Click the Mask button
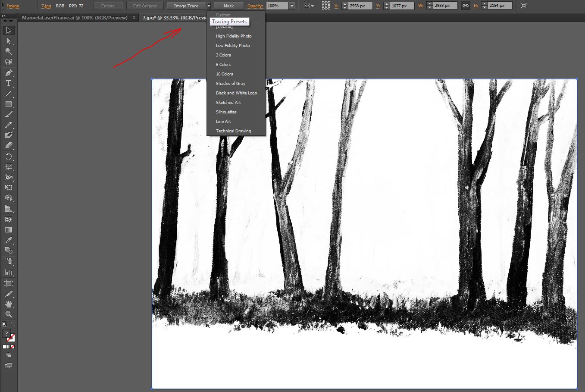This screenshot has width=585, height=392. [228, 6]
